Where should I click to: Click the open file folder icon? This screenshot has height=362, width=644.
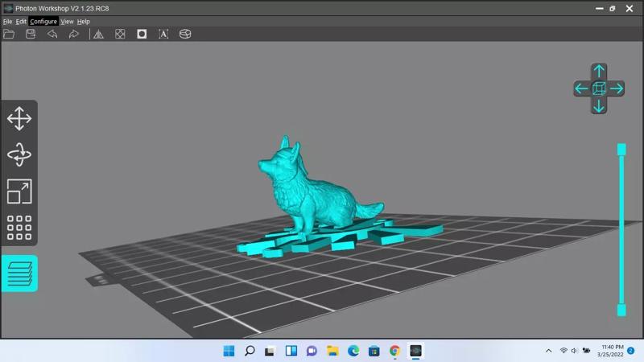click(9, 34)
